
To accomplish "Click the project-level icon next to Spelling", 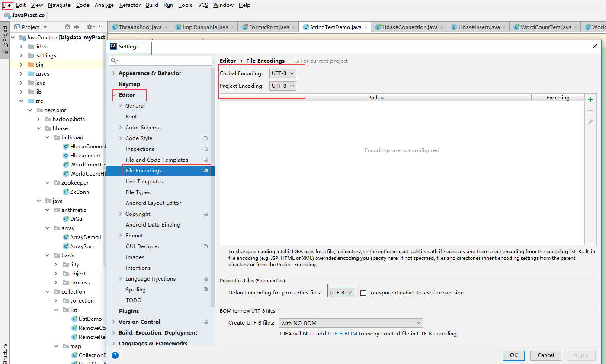I will pyautogui.click(x=205, y=290).
